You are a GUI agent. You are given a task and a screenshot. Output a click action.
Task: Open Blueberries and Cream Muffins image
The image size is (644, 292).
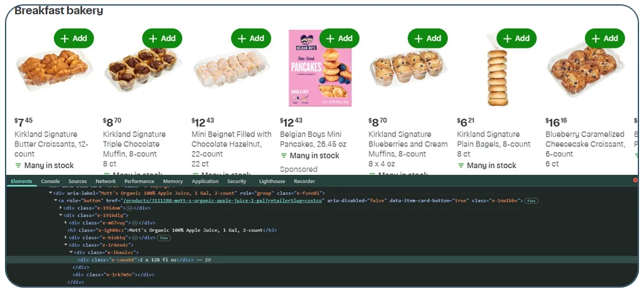(407, 68)
